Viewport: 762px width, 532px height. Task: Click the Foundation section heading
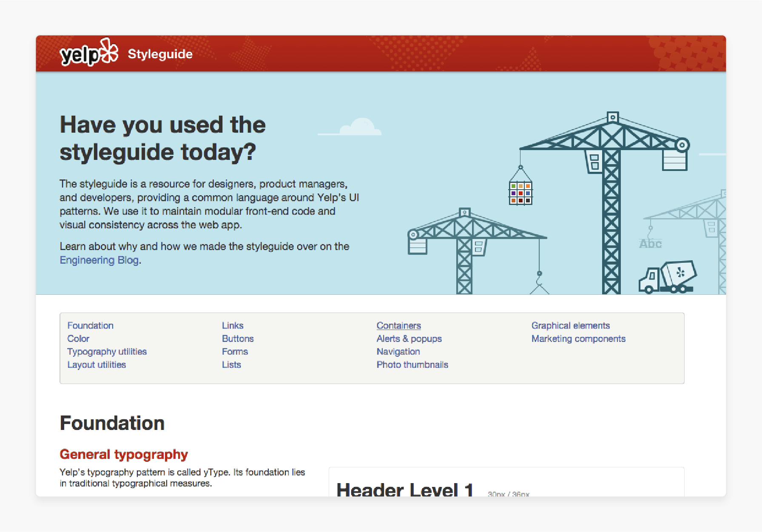coord(112,423)
